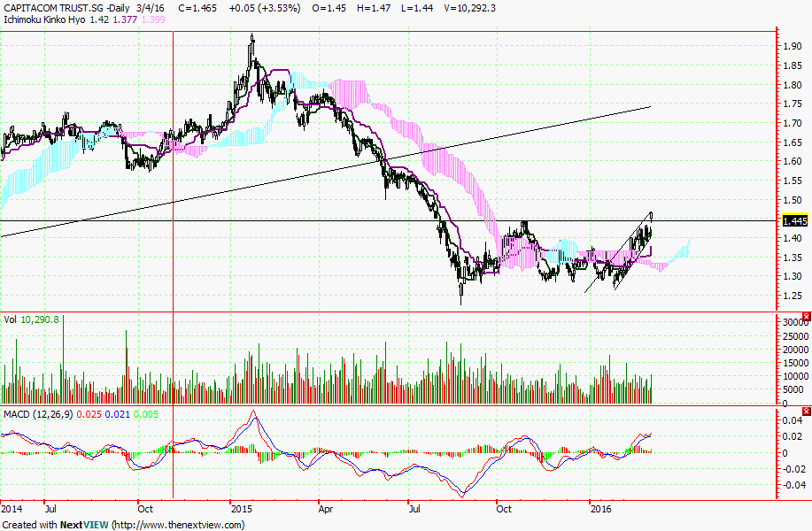Click the 1.85 price axis label
Image resolution: width=812 pixels, height=531 pixels.
[x=793, y=65]
